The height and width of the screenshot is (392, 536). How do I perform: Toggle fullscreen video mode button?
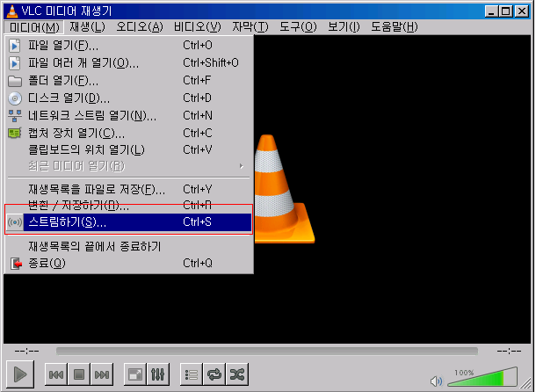pyautogui.click(x=135, y=374)
